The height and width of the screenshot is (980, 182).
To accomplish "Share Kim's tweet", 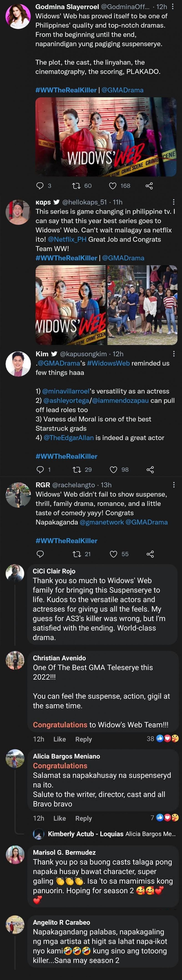I will 150,469.
